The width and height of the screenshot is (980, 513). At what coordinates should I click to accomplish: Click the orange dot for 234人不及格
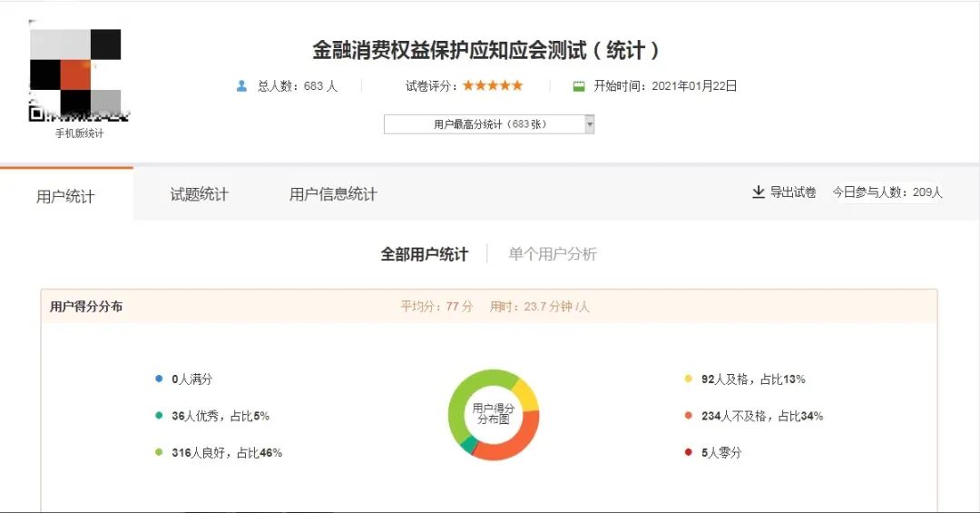(688, 416)
